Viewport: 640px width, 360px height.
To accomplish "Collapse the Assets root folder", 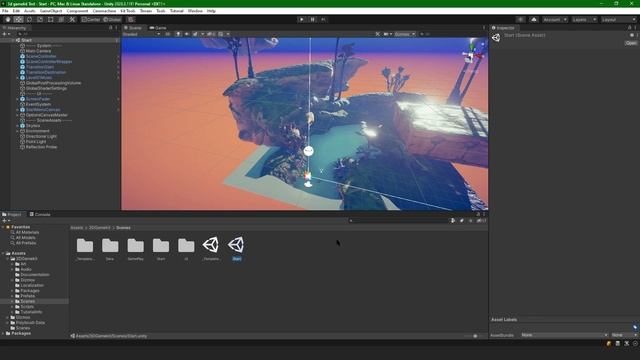I will point(3,253).
